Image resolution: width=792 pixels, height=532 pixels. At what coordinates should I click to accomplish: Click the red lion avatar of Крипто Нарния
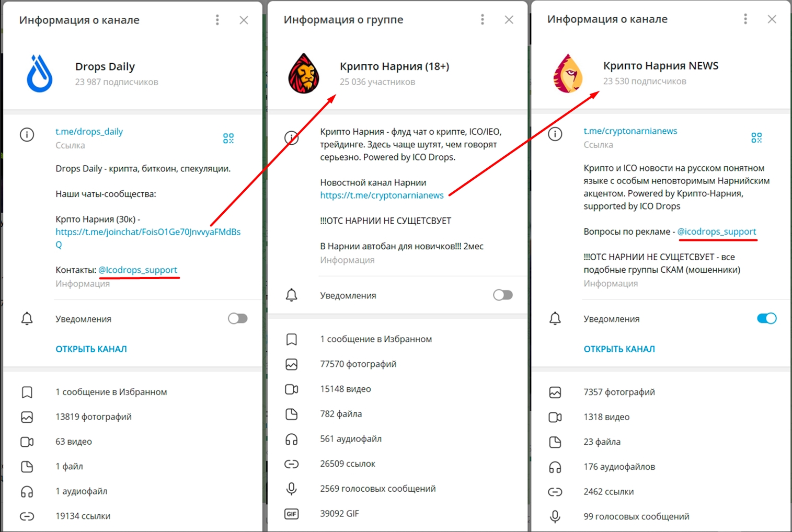pos(304,73)
